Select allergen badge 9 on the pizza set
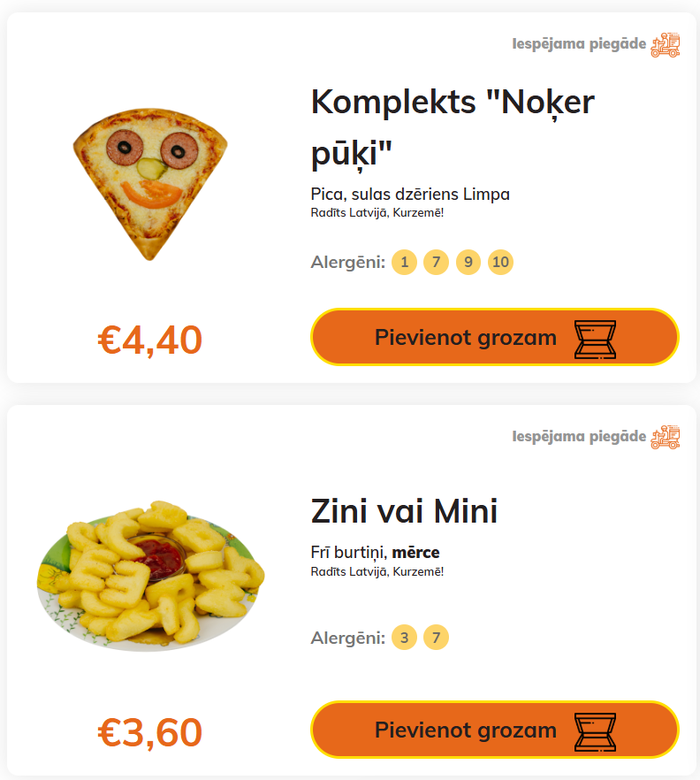This screenshot has width=700, height=780. [468, 263]
